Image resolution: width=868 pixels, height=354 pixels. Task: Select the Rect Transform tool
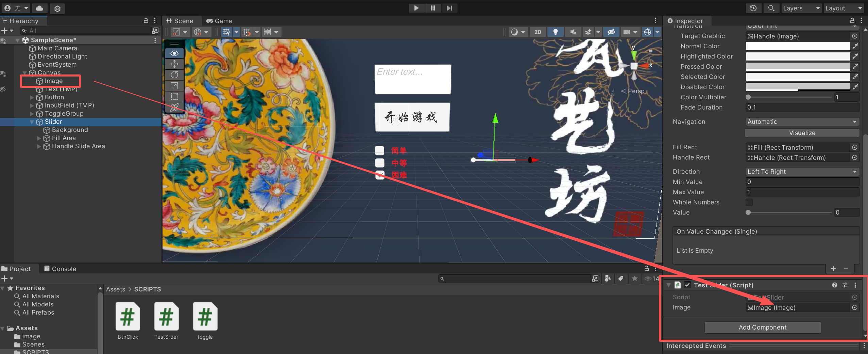coord(174,97)
